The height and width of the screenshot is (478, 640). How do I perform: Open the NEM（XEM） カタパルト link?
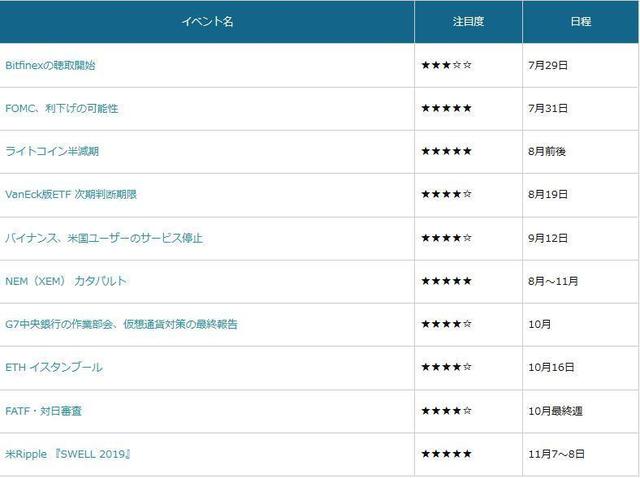pyautogui.click(x=66, y=281)
